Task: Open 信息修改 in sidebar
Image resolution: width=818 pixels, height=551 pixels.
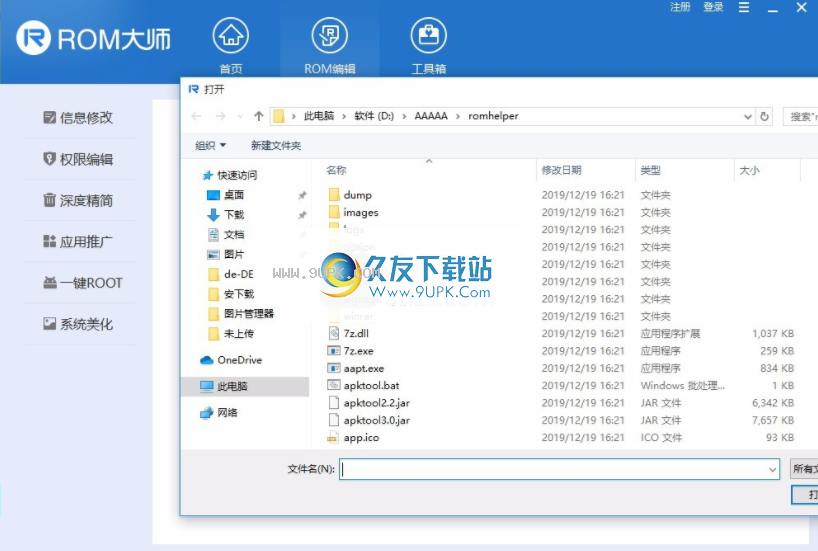Action: pyautogui.click(x=78, y=117)
